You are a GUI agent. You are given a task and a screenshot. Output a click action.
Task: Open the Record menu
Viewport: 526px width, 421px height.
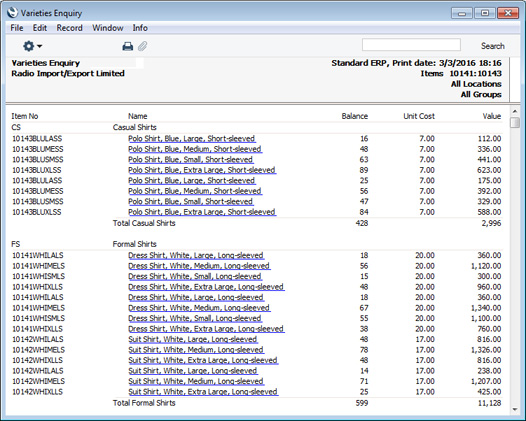(x=69, y=28)
